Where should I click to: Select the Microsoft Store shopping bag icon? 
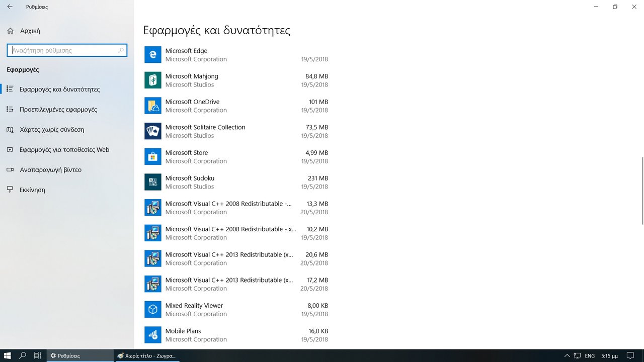153,157
